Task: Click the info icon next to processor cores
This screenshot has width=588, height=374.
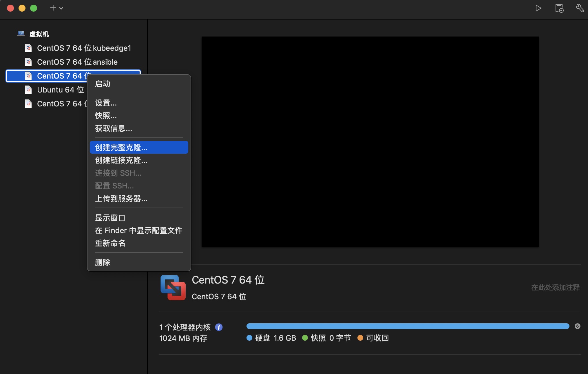Action: click(x=219, y=327)
